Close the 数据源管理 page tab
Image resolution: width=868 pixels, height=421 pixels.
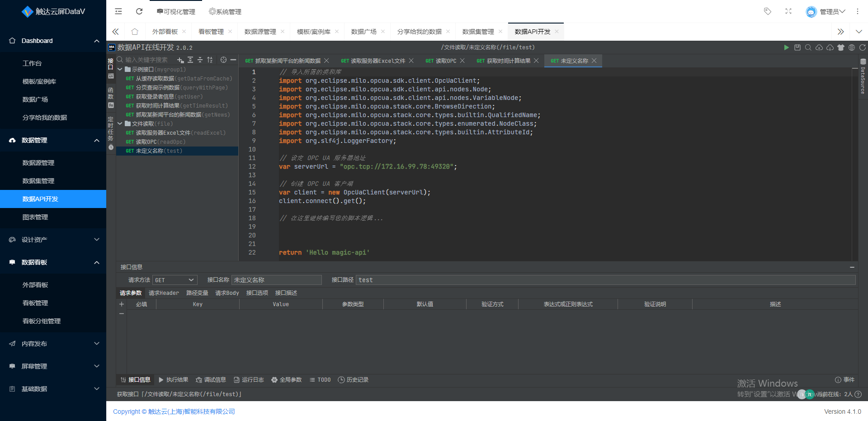[x=283, y=32]
